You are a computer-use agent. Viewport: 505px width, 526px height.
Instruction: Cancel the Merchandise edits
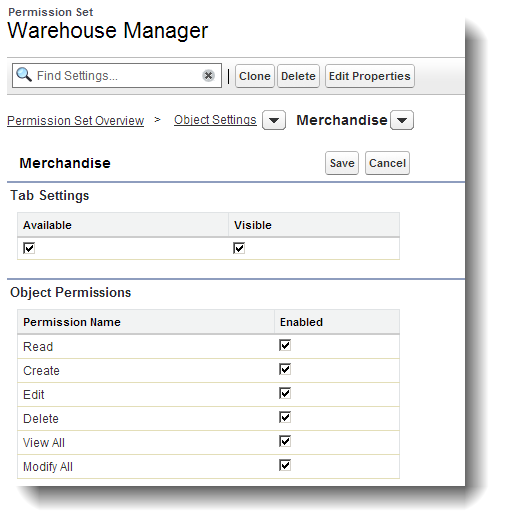pyautogui.click(x=387, y=163)
